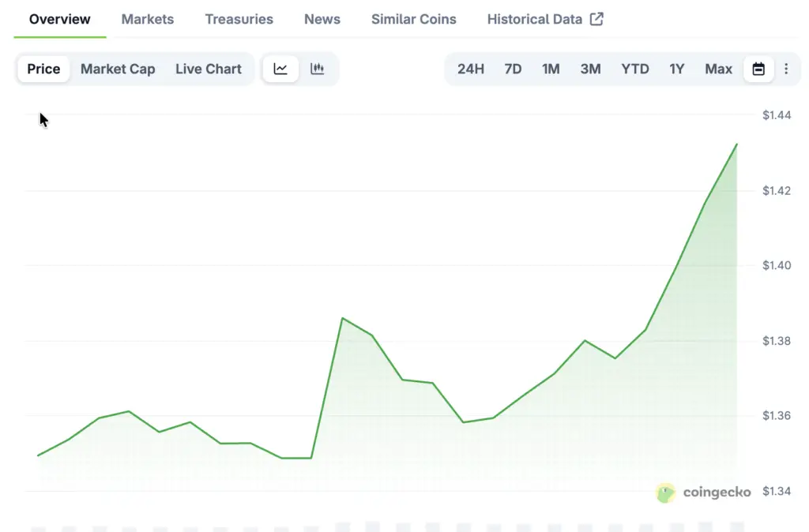Choose the 1M time range

pos(551,69)
